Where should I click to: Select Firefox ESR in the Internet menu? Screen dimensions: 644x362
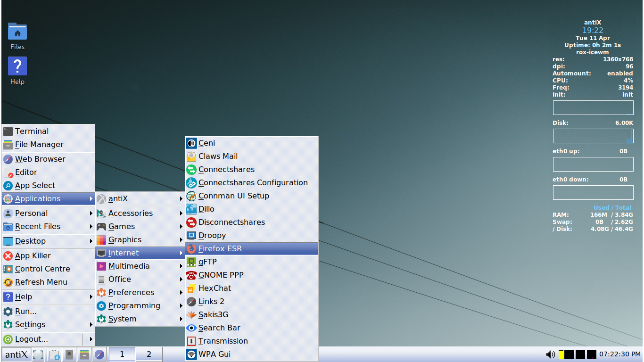pos(223,248)
